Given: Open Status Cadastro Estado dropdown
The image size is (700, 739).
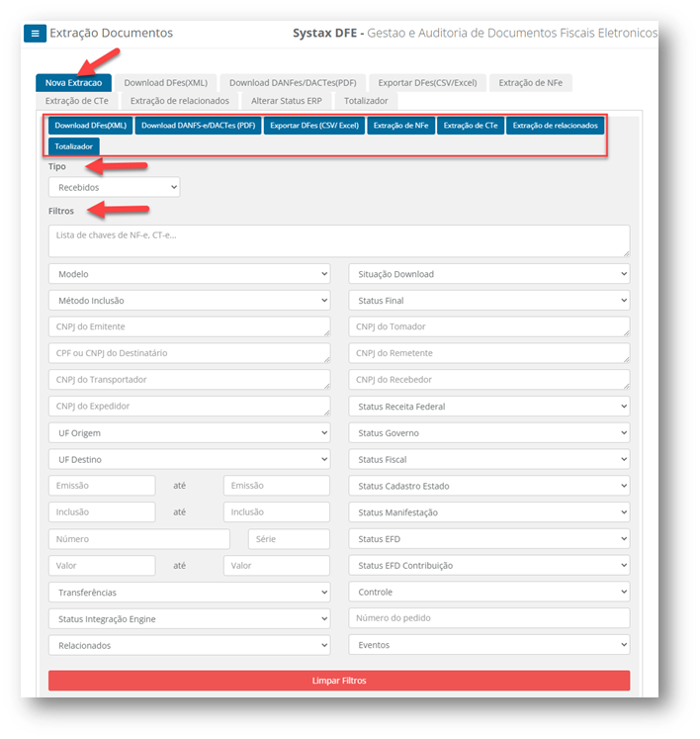Looking at the screenshot, I should (489, 486).
